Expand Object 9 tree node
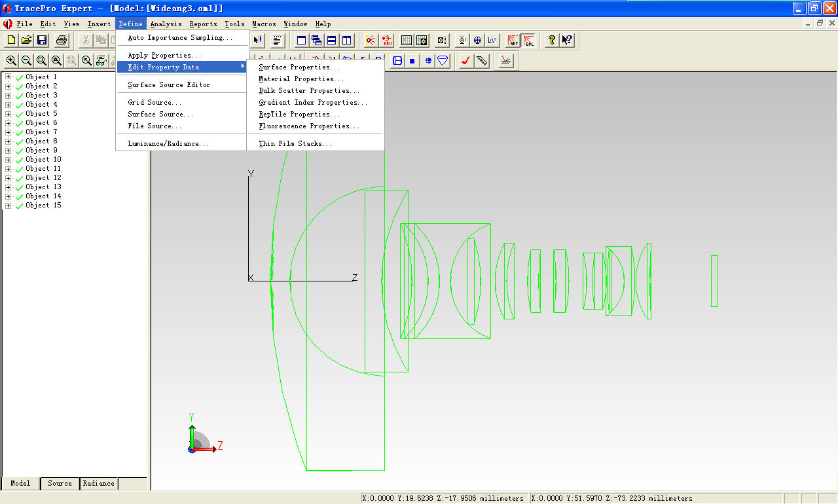The image size is (838, 504). click(x=9, y=151)
